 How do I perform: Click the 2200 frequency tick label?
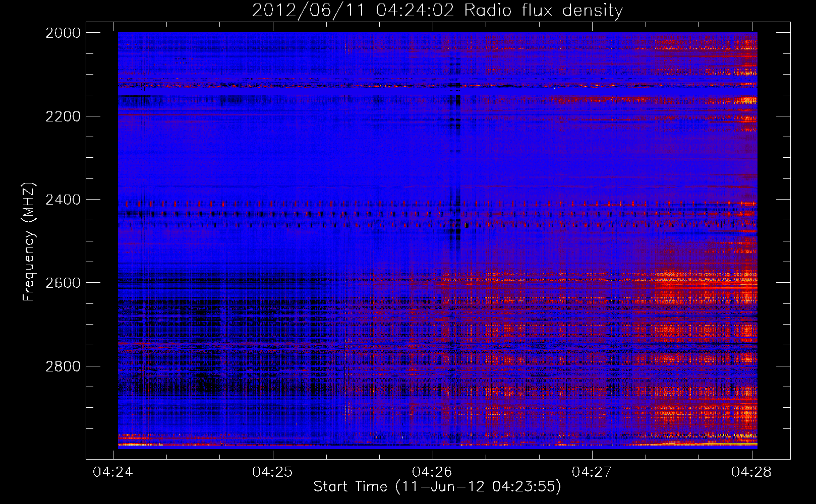[63, 116]
